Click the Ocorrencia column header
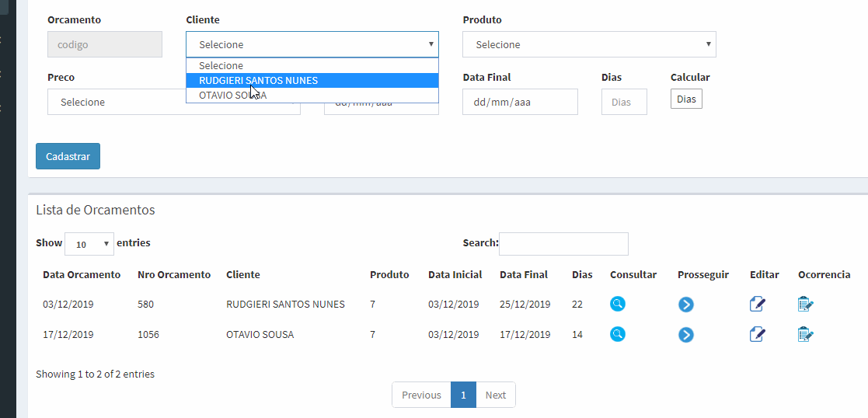This screenshot has height=418, width=868. coord(824,274)
